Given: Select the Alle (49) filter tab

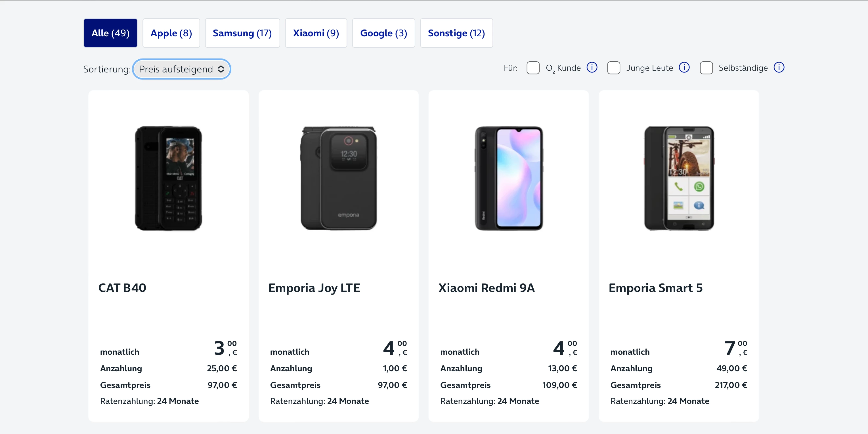Looking at the screenshot, I should point(110,33).
